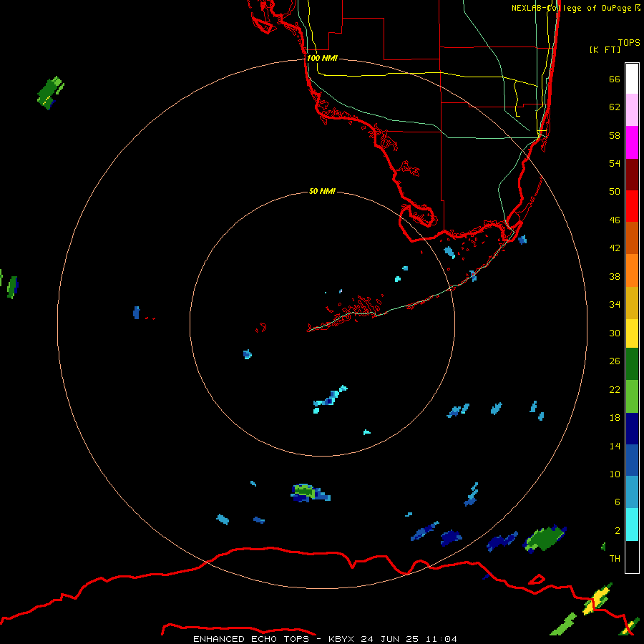Click legend value '6'

point(618,502)
